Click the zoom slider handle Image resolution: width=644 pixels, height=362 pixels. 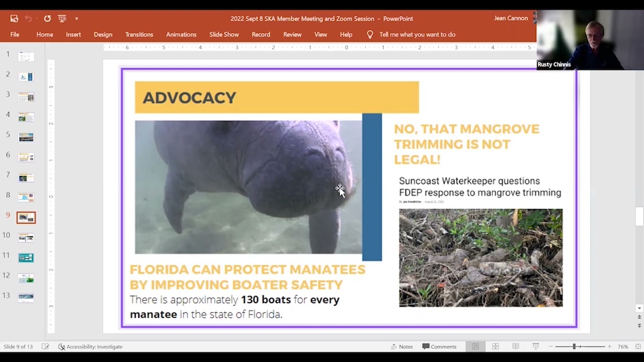(x=574, y=346)
